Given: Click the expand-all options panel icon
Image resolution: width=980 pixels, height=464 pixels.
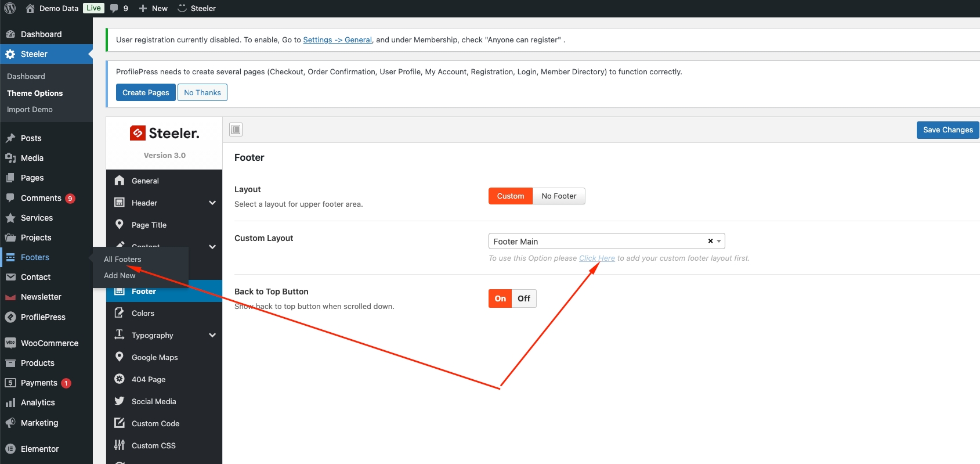Looking at the screenshot, I should 236,130.
